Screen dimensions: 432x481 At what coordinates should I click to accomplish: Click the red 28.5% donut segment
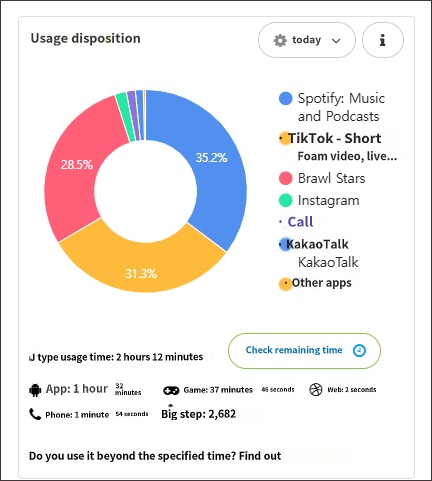[x=78, y=167]
